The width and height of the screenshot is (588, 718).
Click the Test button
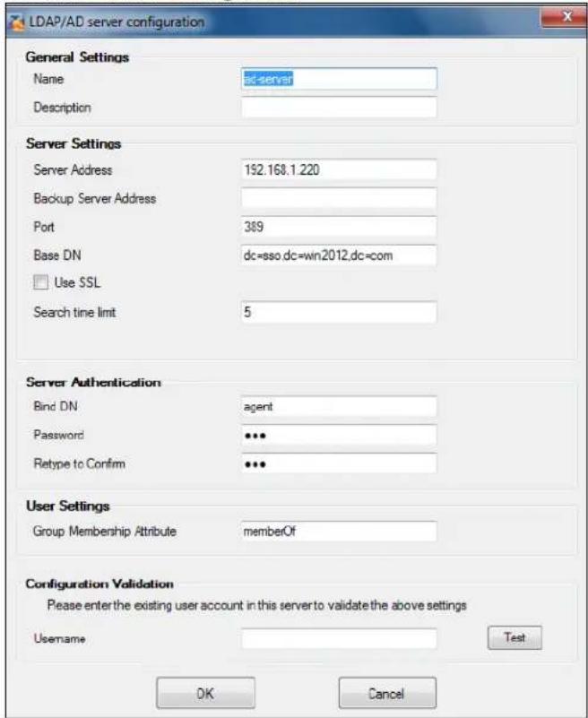tap(514, 637)
